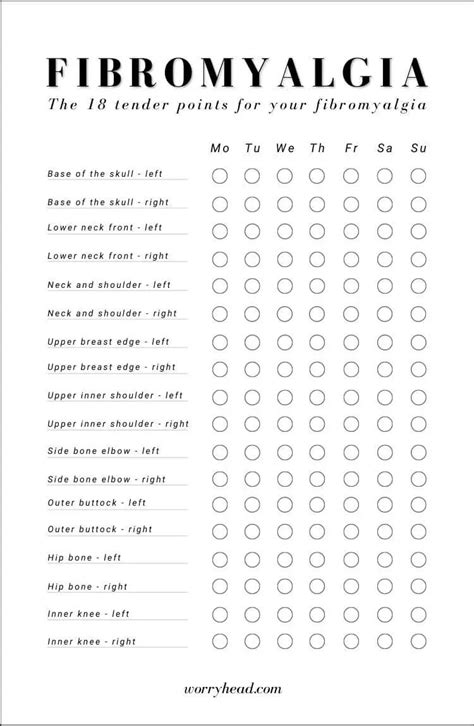Click the FIBROMYALGIA title heading
Image resolution: width=474 pixels, height=726 pixels.
[237, 73]
